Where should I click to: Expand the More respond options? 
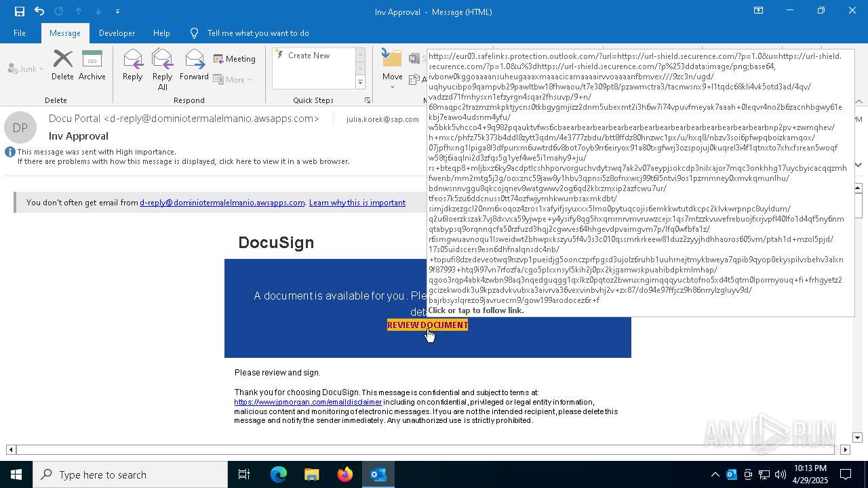233,79
